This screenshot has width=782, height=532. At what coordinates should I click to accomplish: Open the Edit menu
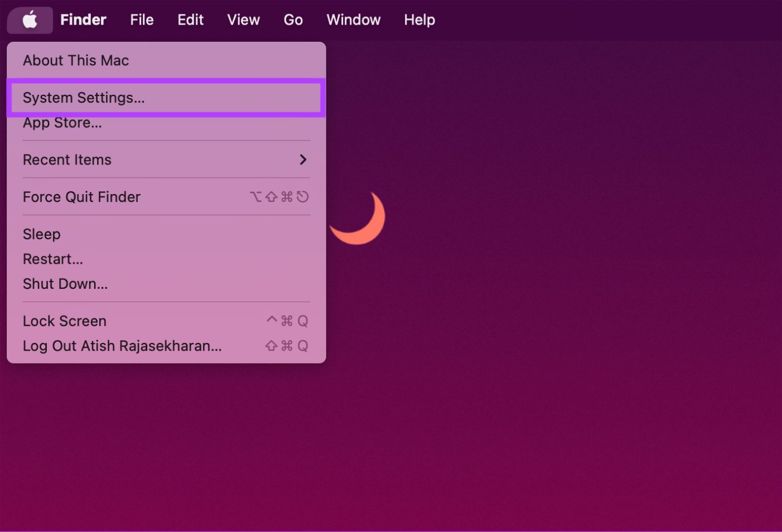(190, 20)
